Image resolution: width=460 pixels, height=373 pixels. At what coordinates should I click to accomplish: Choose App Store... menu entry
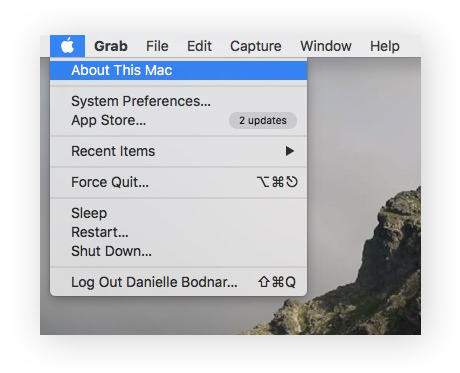coord(178,120)
